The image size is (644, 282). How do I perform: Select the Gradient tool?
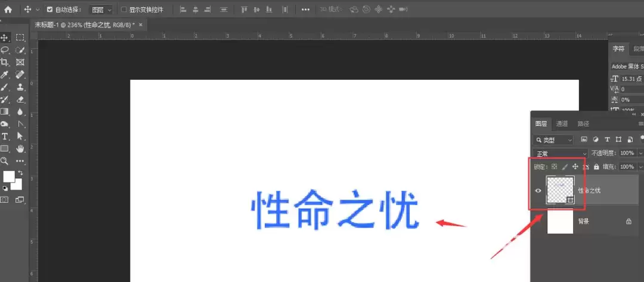tap(5, 111)
